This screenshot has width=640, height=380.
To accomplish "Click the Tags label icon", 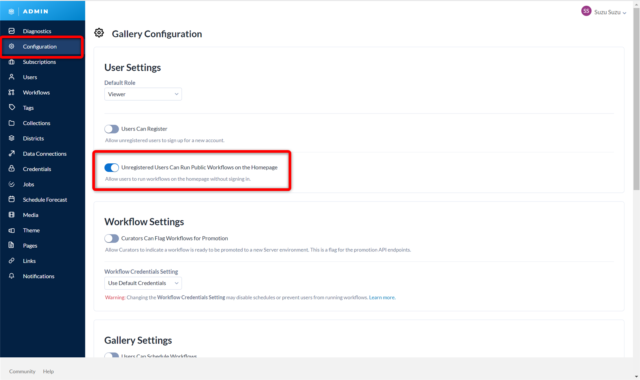I will (11, 108).
